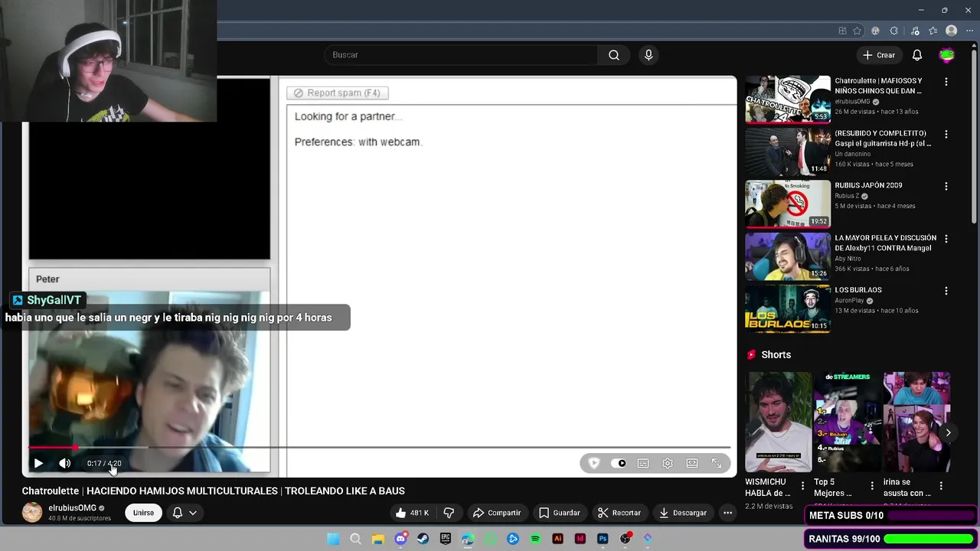Open options menu for RUBIUS JAPÓN 2009
Viewport: 980px width, 551px height.
coord(946,186)
